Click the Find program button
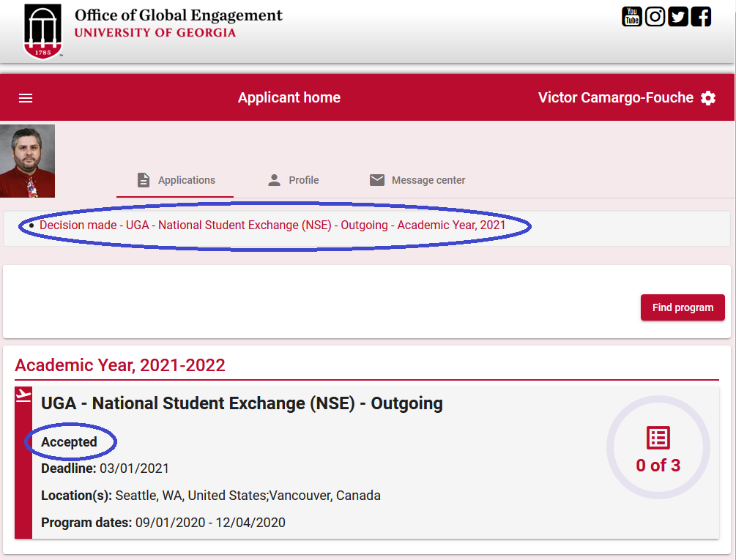736x560 pixels. pos(683,307)
